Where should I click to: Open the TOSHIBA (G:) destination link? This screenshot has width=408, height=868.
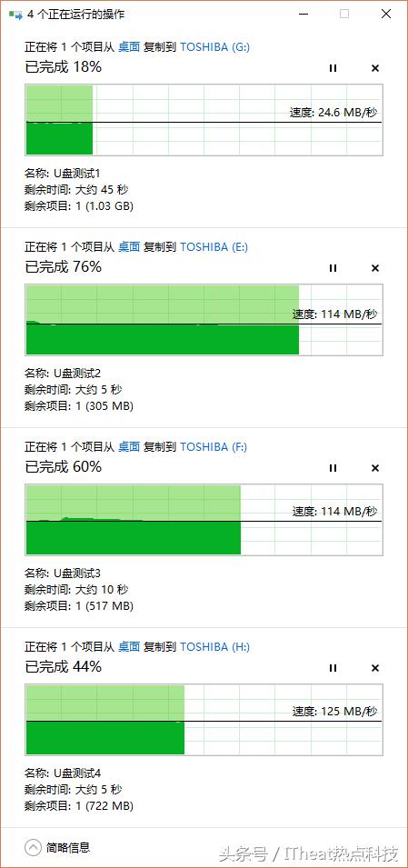tap(214, 47)
